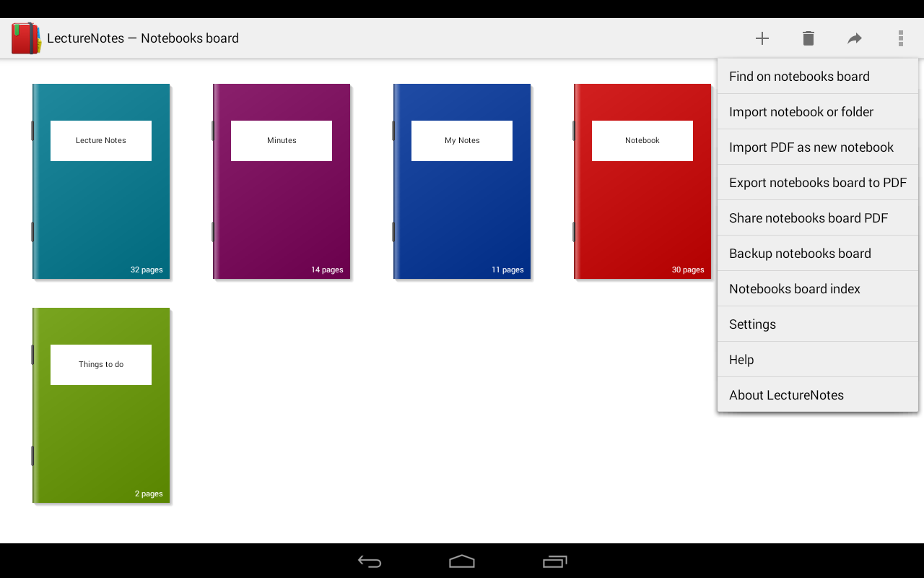Open About LectureNotes

(x=786, y=394)
